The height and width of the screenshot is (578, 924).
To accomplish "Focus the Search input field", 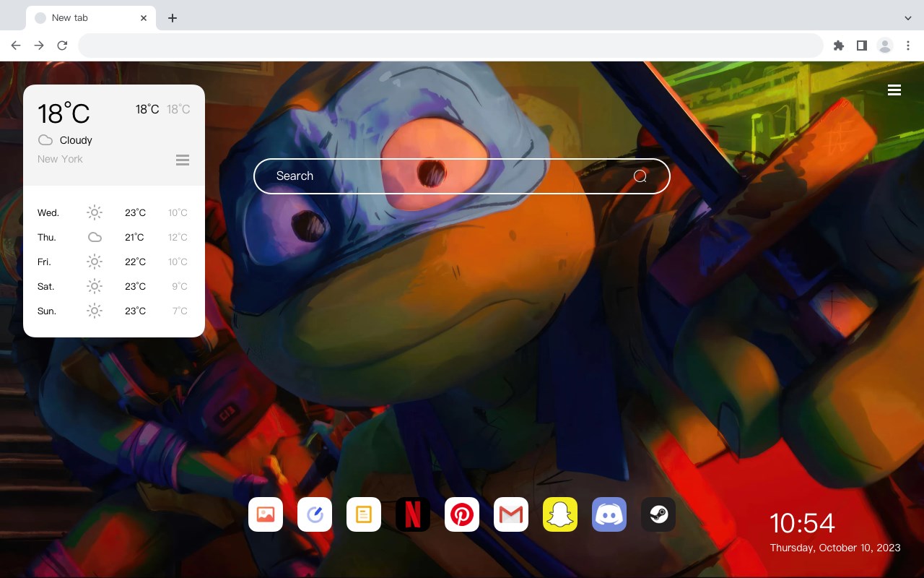I will (462, 176).
